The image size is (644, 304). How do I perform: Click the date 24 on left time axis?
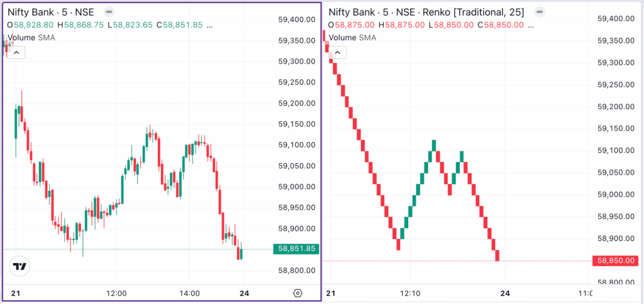pos(243,293)
